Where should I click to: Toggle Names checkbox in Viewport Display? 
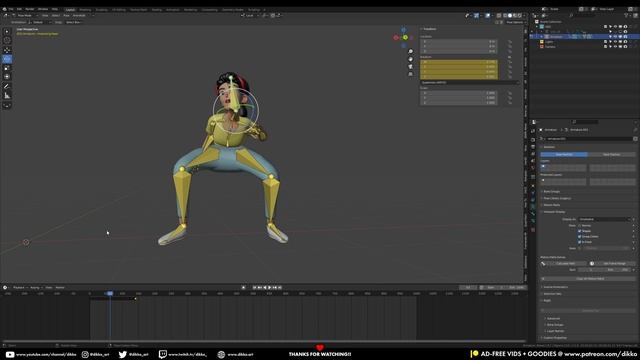click(x=580, y=225)
